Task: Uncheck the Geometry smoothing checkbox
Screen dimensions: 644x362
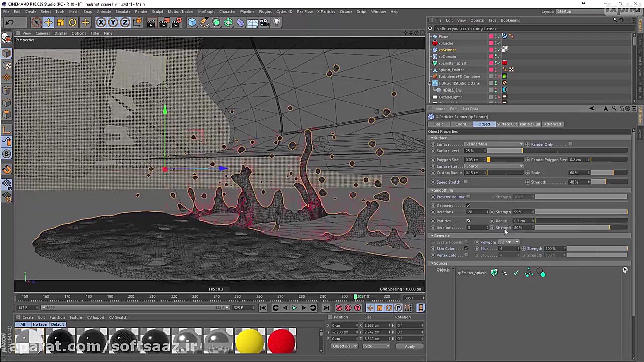Action: click(x=468, y=206)
